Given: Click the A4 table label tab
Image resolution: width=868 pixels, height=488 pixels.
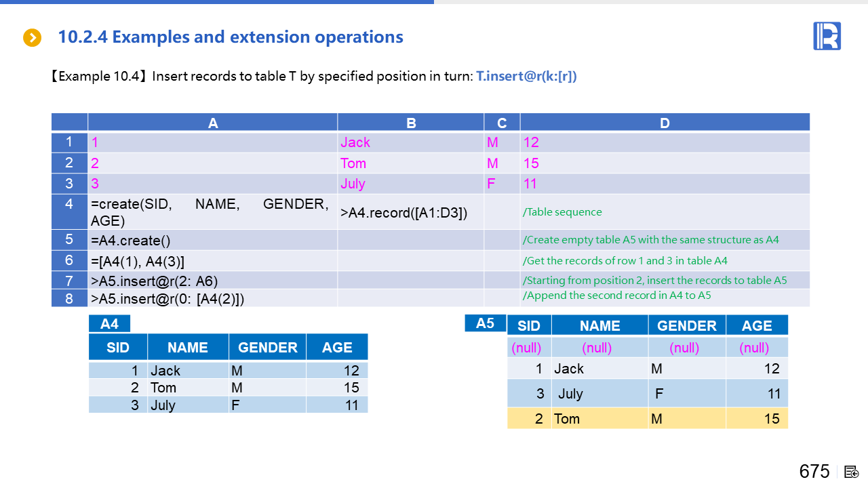Looking at the screenshot, I should tap(109, 324).
